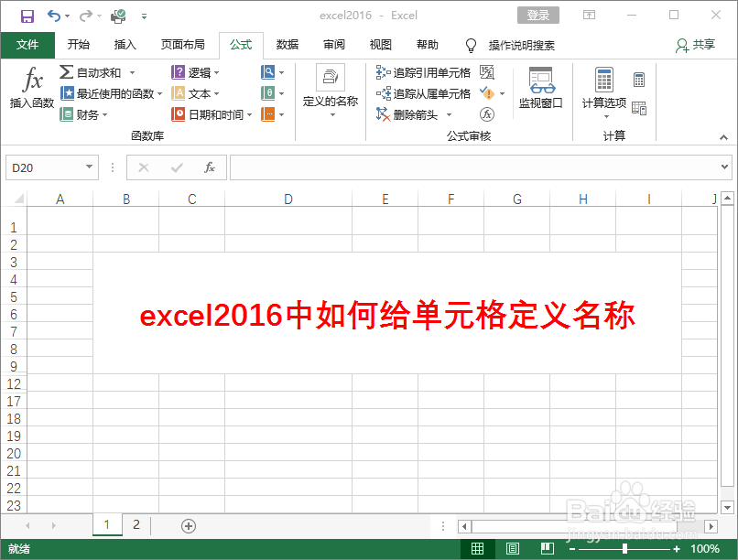
Task: Select sheet tab 2
Action: (136, 524)
